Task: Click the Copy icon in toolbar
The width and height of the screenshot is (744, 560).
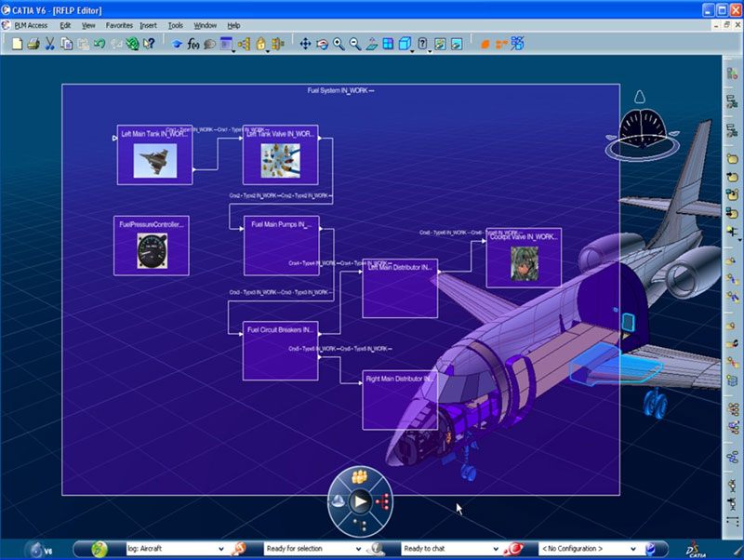Action: pos(66,44)
